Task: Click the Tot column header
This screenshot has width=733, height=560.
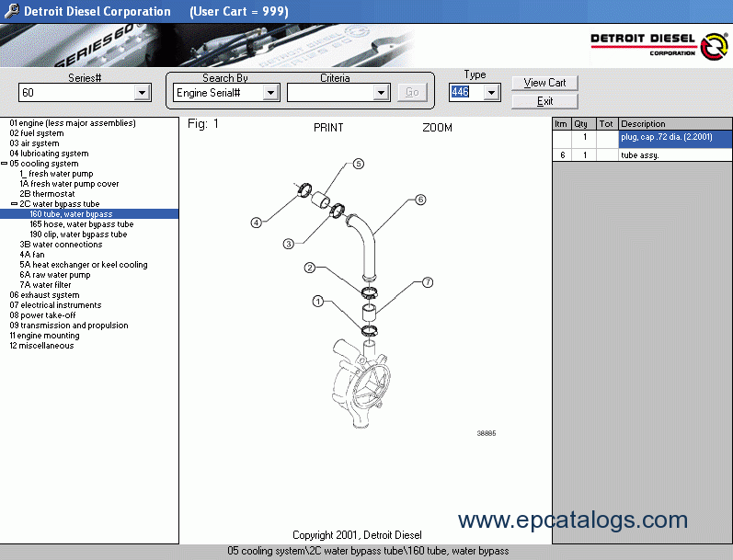Action: click(x=608, y=124)
